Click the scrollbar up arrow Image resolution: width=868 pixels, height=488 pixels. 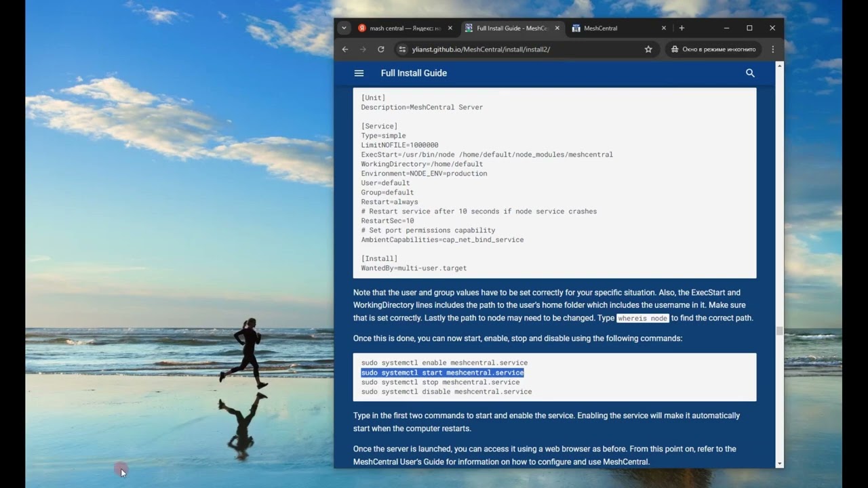point(780,66)
